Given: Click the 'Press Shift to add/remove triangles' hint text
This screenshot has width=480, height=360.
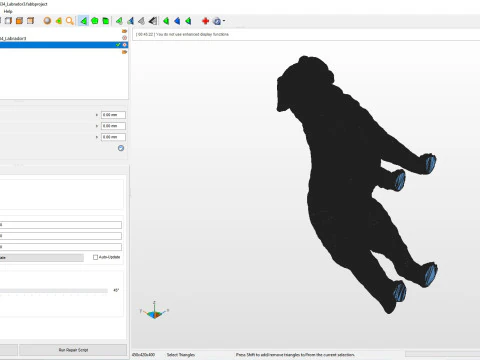Looking at the screenshot, I should [x=295, y=355].
